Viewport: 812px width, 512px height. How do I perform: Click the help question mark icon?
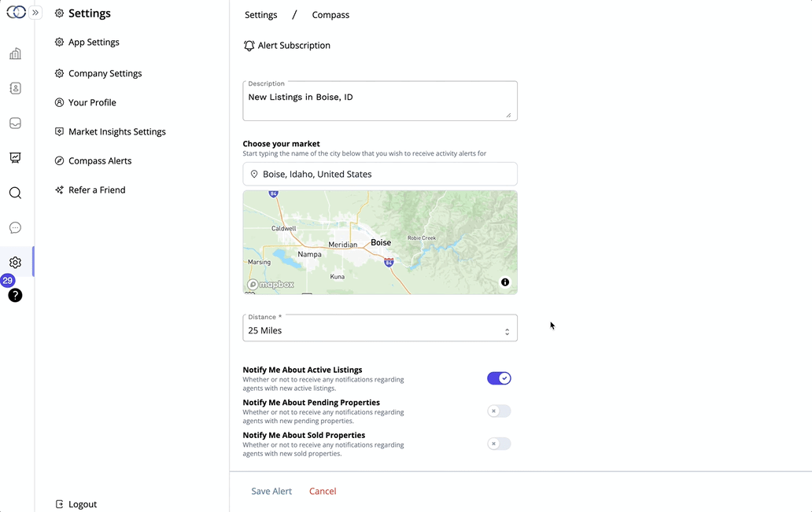(15, 295)
